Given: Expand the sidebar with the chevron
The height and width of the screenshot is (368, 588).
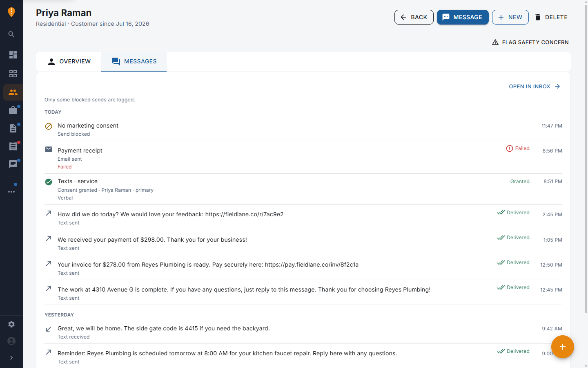Looking at the screenshot, I should click(11, 358).
